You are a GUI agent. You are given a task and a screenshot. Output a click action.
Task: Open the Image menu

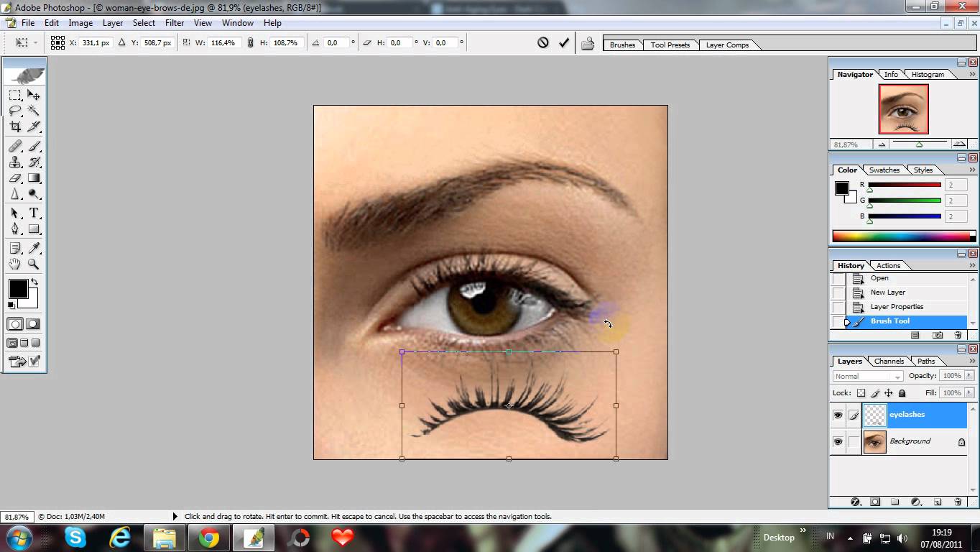[x=80, y=23]
